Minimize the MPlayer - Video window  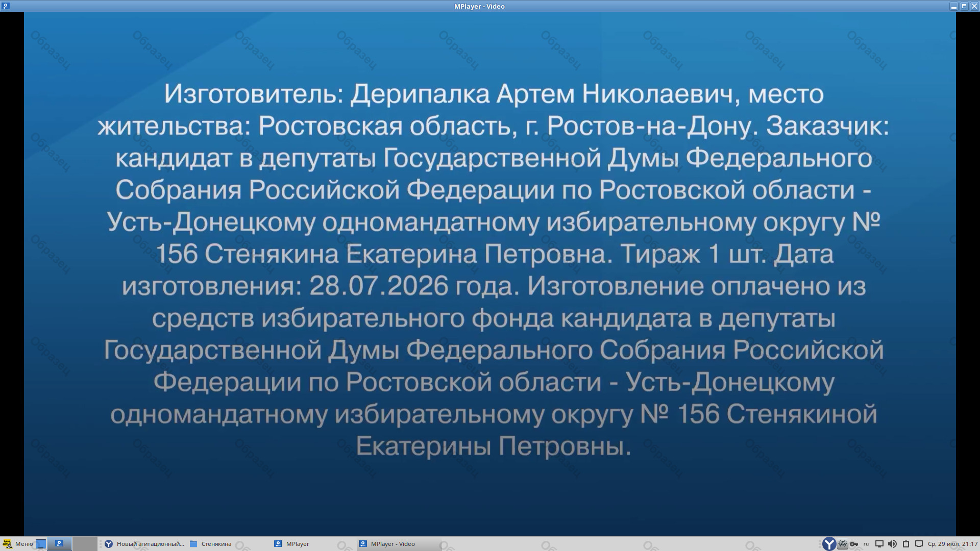pyautogui.click(x=953, y=6)
